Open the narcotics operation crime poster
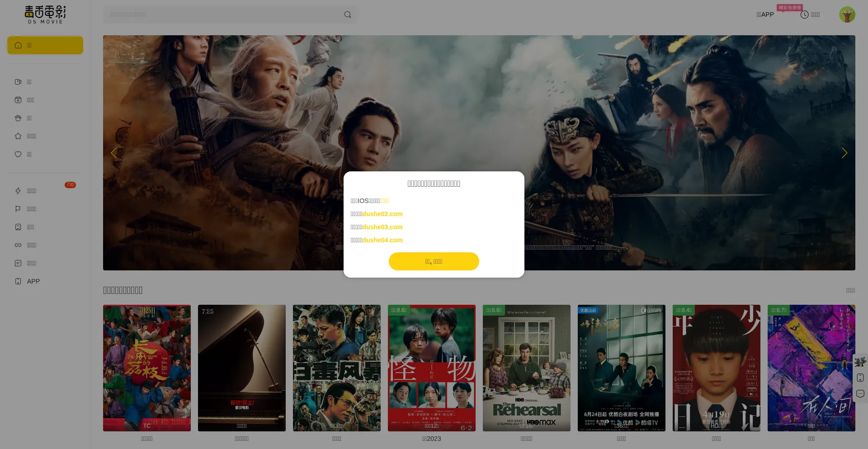The width and height of the screenshot is (868, 449). tap(337, 368)
